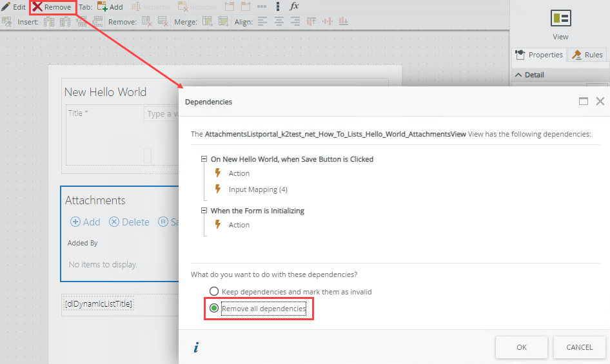Open the fx expression editor icon
Image resolution: width=610 pixels, height=364 pixels.
tap(295, 6)
